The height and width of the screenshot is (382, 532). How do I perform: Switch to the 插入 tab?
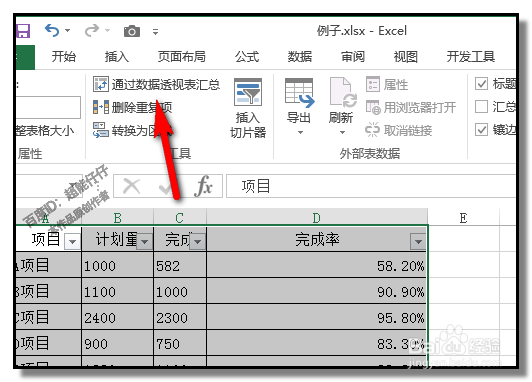tap(117, 56)
